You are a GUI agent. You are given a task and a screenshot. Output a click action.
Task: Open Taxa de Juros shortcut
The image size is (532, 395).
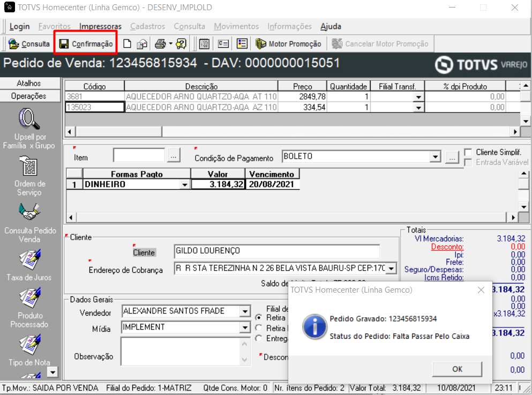tap(29, 265)
